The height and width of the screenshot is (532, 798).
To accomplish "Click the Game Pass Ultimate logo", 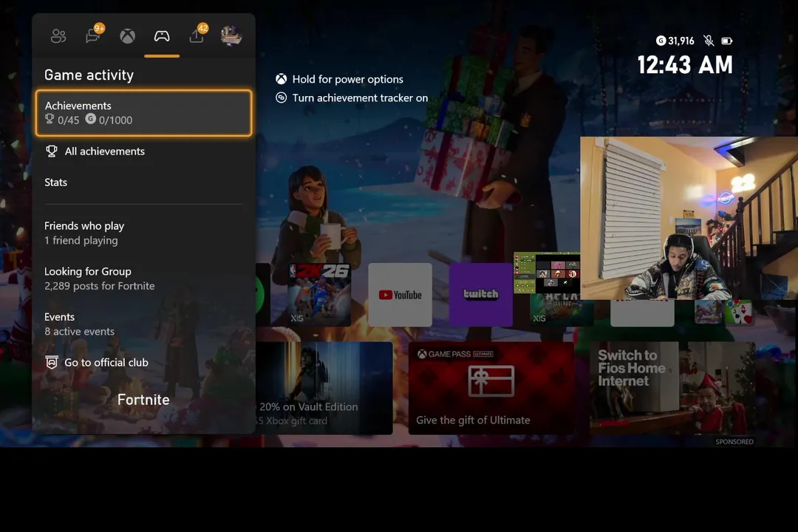I will pyautogui.click(x=455, y=354).
